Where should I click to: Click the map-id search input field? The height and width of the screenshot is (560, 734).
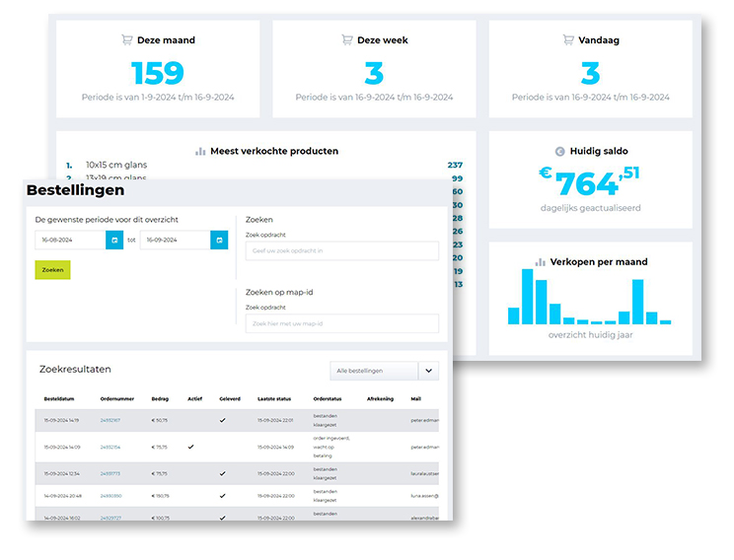point(341,323)
